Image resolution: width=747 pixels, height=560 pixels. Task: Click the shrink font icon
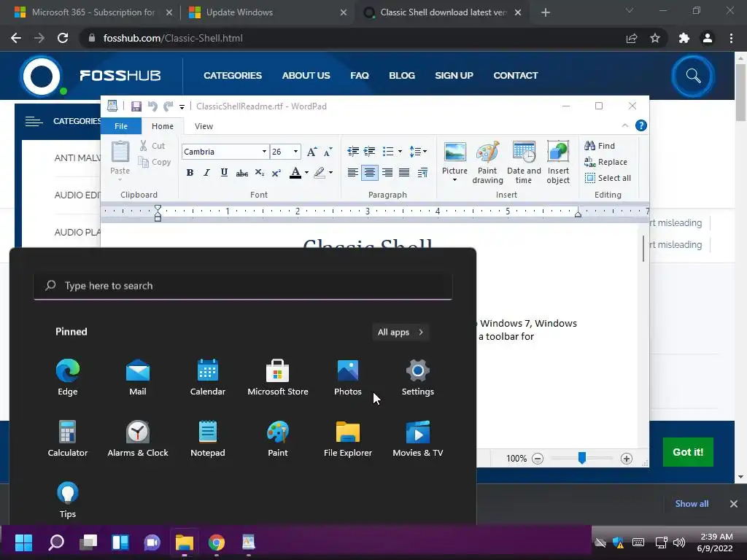coord(328,152)
